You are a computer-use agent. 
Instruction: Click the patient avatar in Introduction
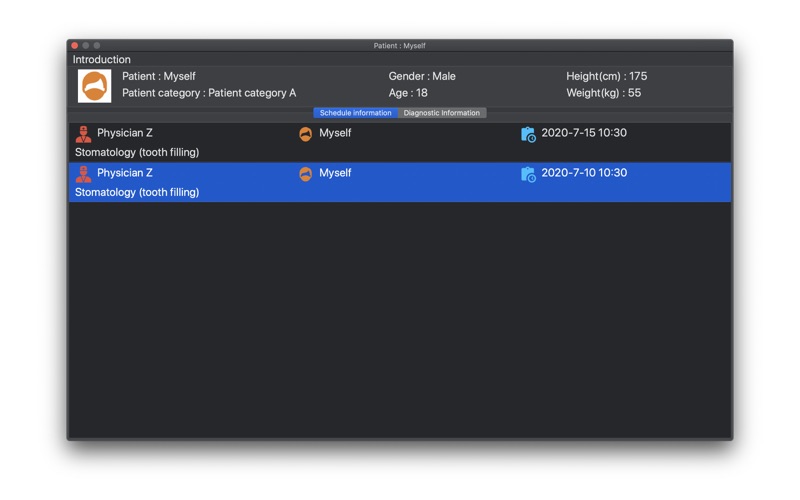94,86
